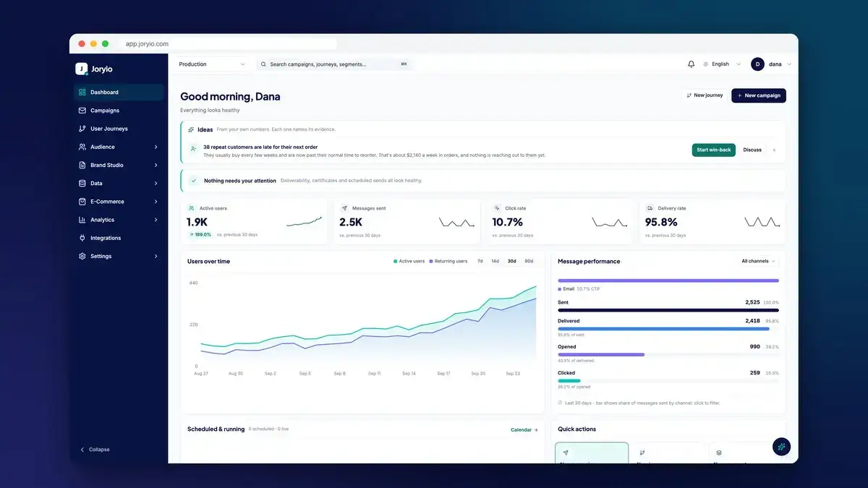The width and height of the screenshot is (868, 488).
Task: Click the Joryio logo icon
Action: 81,69
